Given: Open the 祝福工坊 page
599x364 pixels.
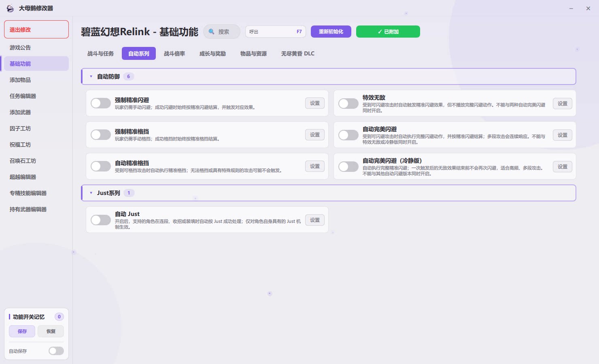Looking at the screenshot, I should click(x=36, y=144).
